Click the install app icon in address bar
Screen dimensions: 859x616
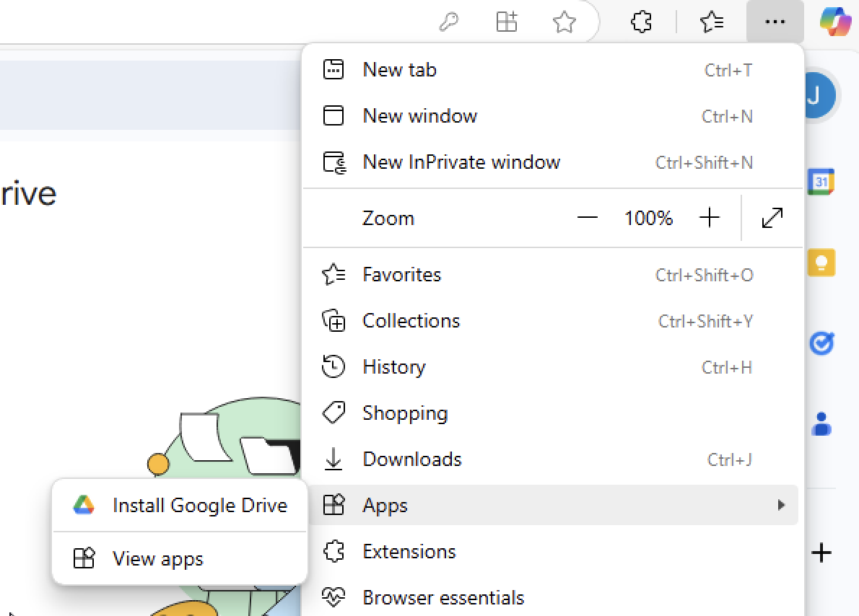point(506,22)
